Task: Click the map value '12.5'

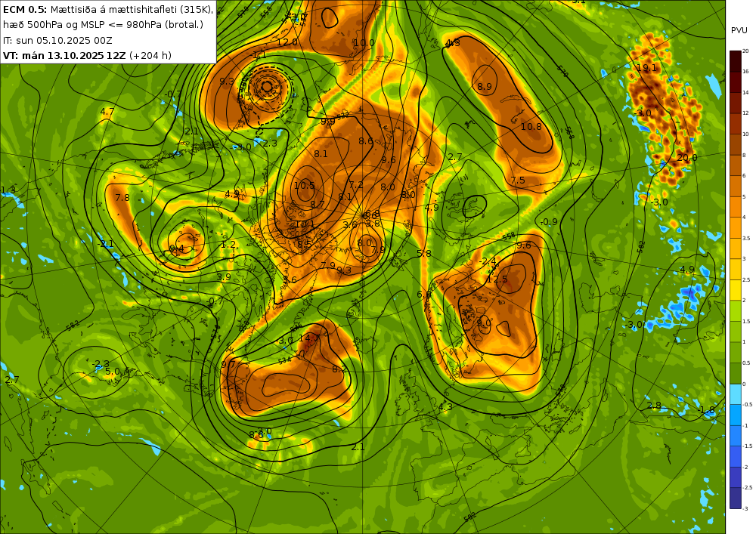Action: [x=497, y=279]
